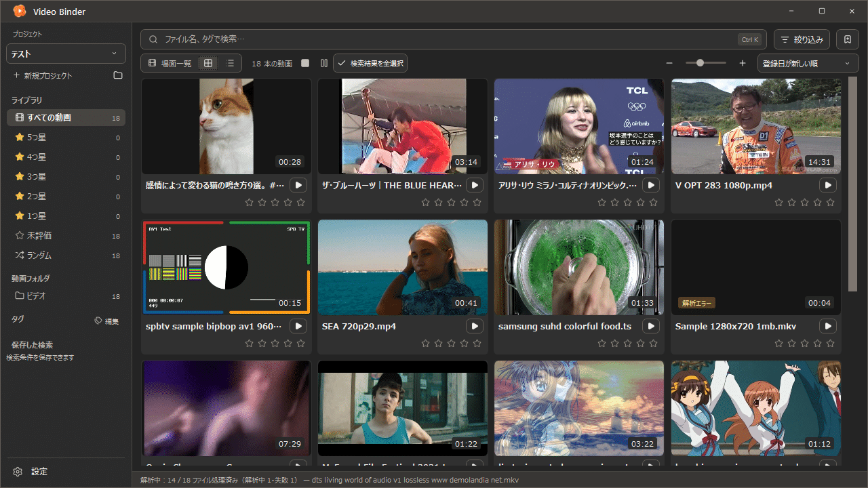Switch to grid view layout

[208, 63]
